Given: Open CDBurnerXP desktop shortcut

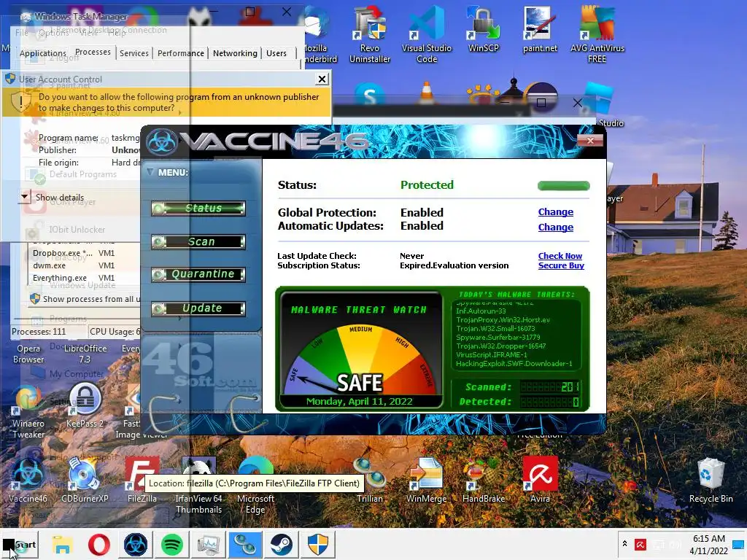Looking at the screenshot, I should (85, 478).
